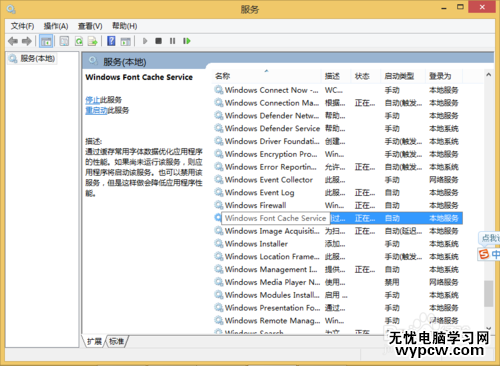
Task: Sort by the 登录为 column header
Action: (444, 76)
